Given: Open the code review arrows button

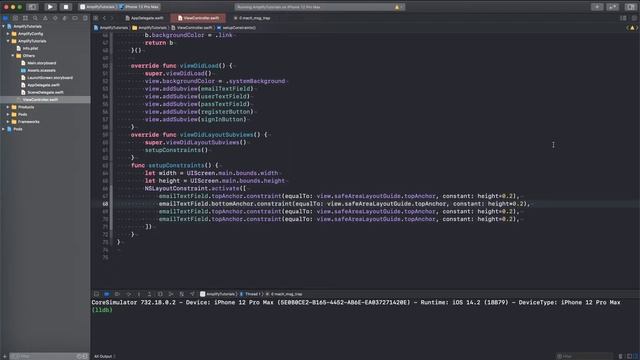Looking at the screenshot, I should coord(613,7).
